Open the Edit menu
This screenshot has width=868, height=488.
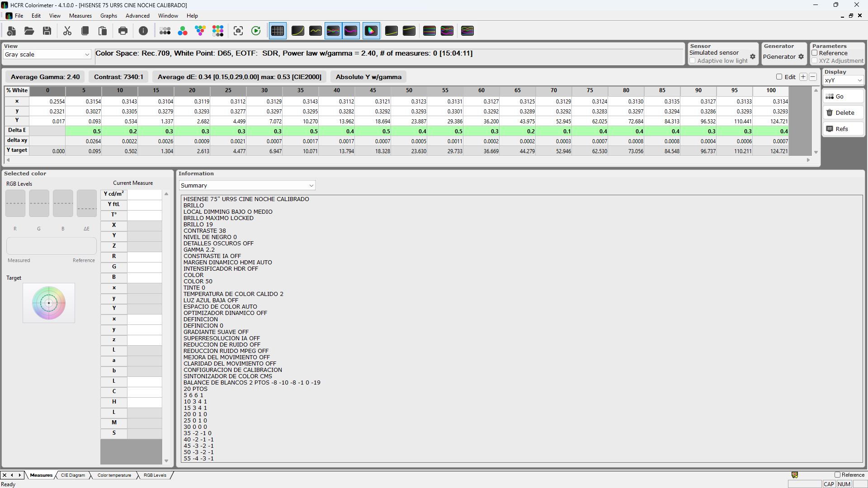pos(36,15)
